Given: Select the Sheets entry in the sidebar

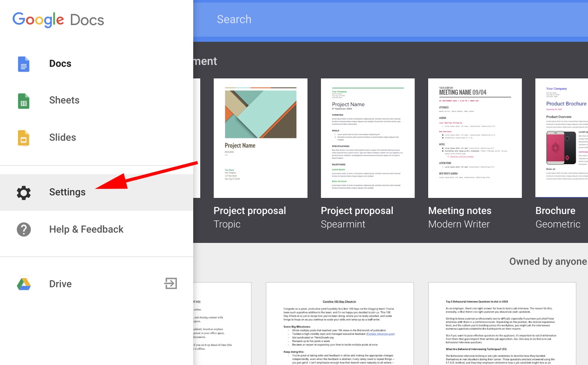Looking at the screenshot, I should [x=64, y=100].
